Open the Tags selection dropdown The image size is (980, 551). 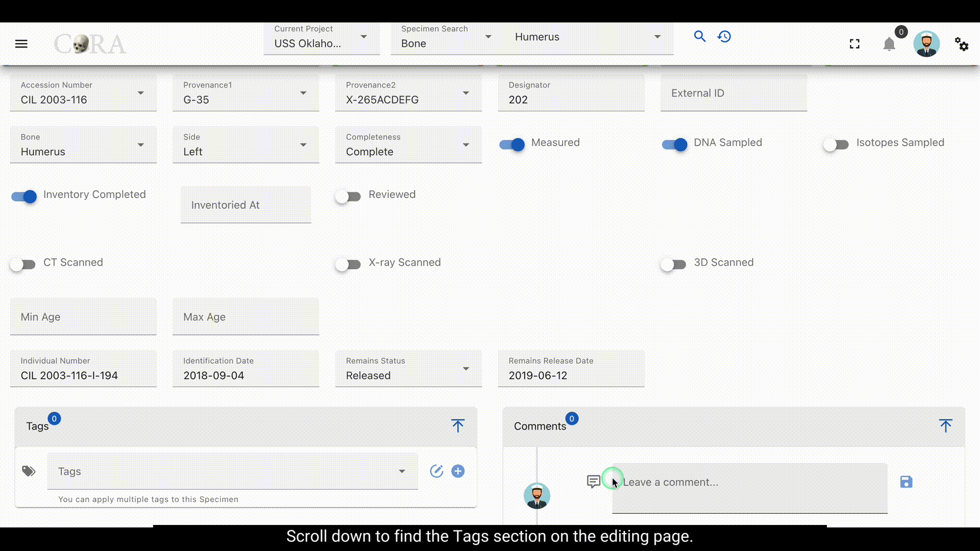click(233, 471)
